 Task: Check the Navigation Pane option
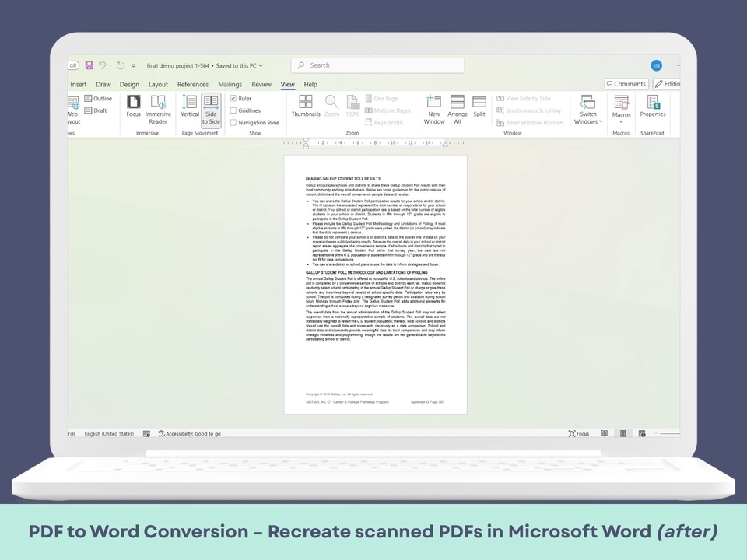pos(233,122)
